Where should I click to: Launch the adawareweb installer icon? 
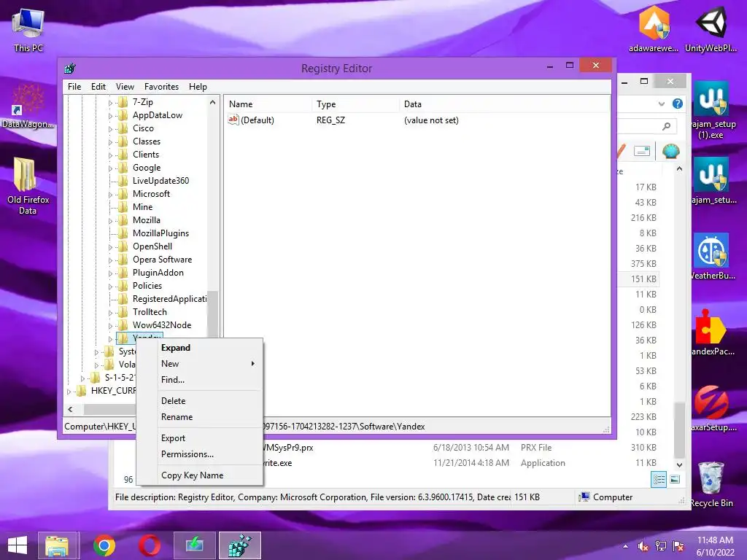pos(654,28)
